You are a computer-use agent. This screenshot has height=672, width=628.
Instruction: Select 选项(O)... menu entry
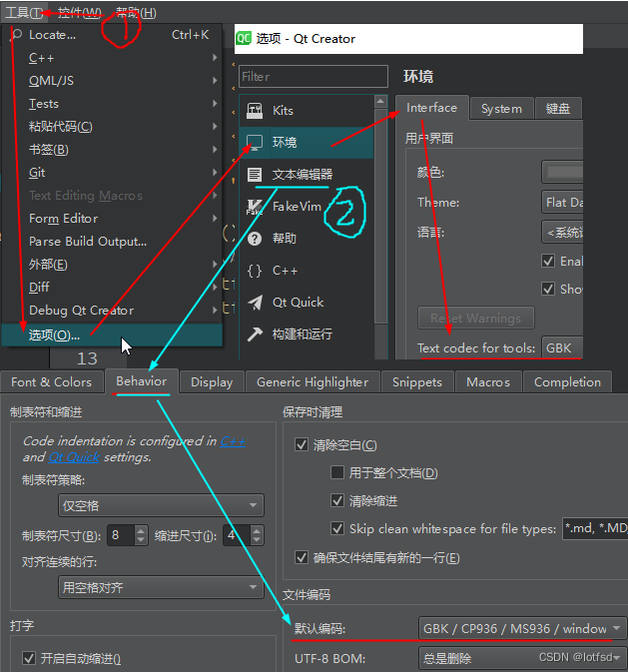[112, 335]
